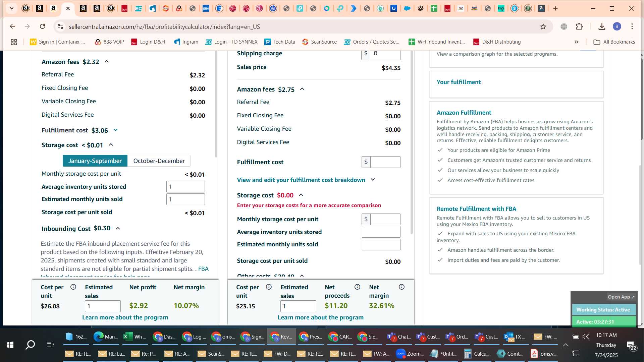The width and height of the screenshot is (644, 362).
Task: Click the left Estimated monthly units sold field
Action: (185, 199)
